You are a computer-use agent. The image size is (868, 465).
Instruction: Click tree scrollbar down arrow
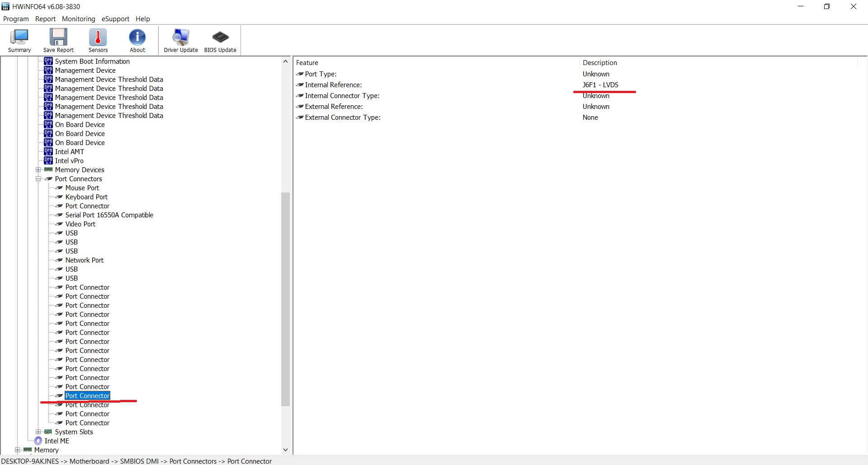tap(285, 450)
